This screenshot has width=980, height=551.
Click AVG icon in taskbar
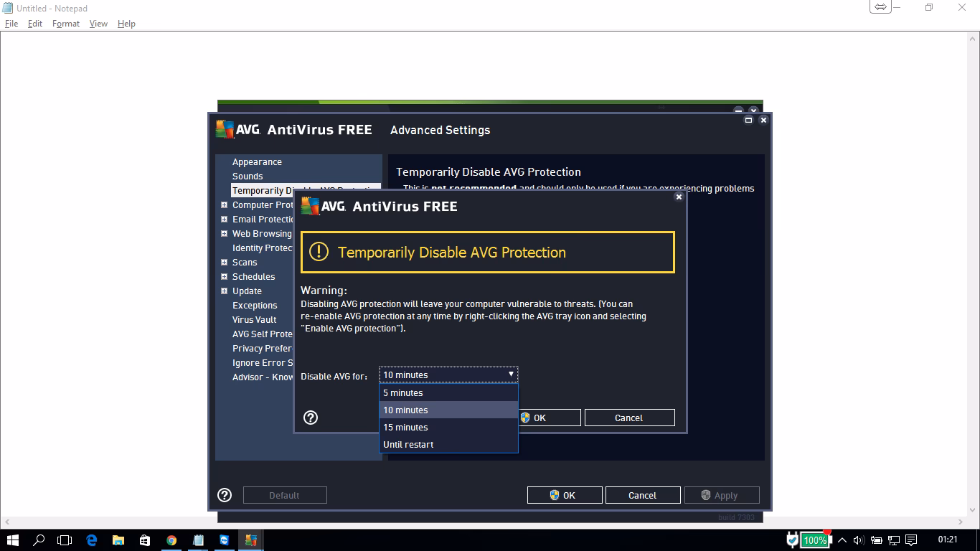point(250,540)
